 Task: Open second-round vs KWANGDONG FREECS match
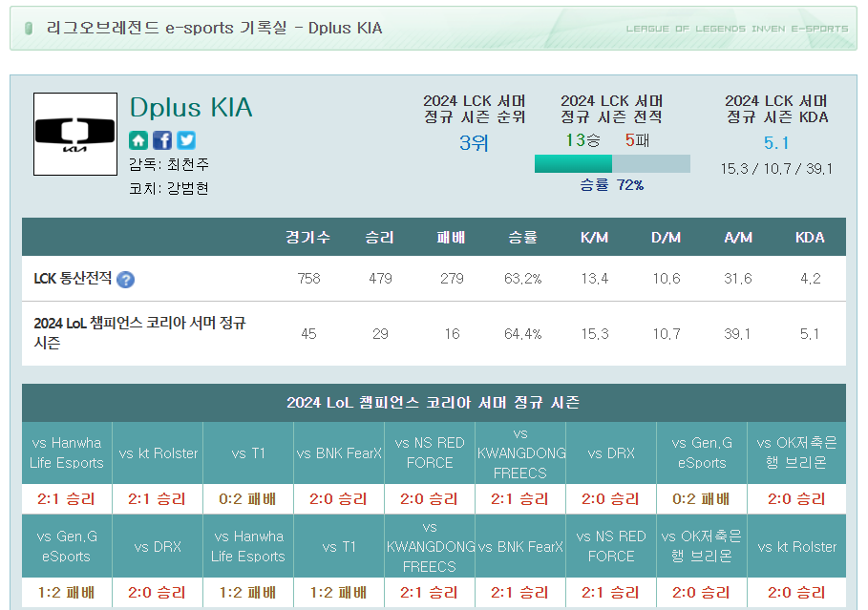430,546
